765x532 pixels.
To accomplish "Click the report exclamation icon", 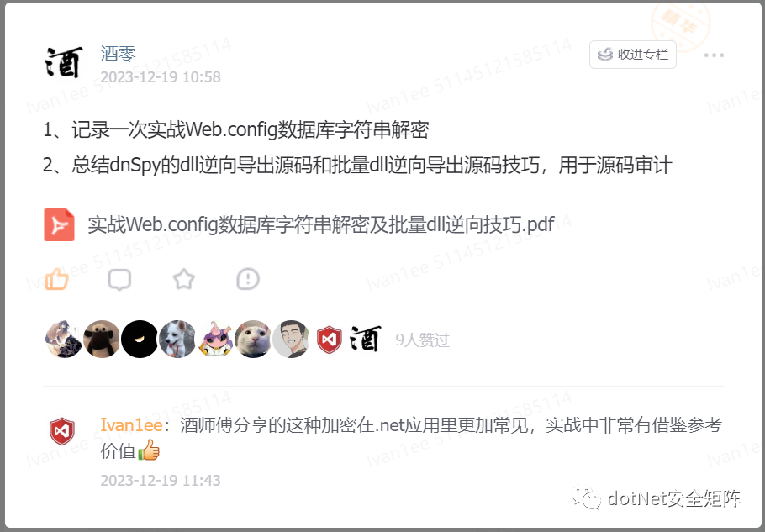I will [x=248, y=279].
